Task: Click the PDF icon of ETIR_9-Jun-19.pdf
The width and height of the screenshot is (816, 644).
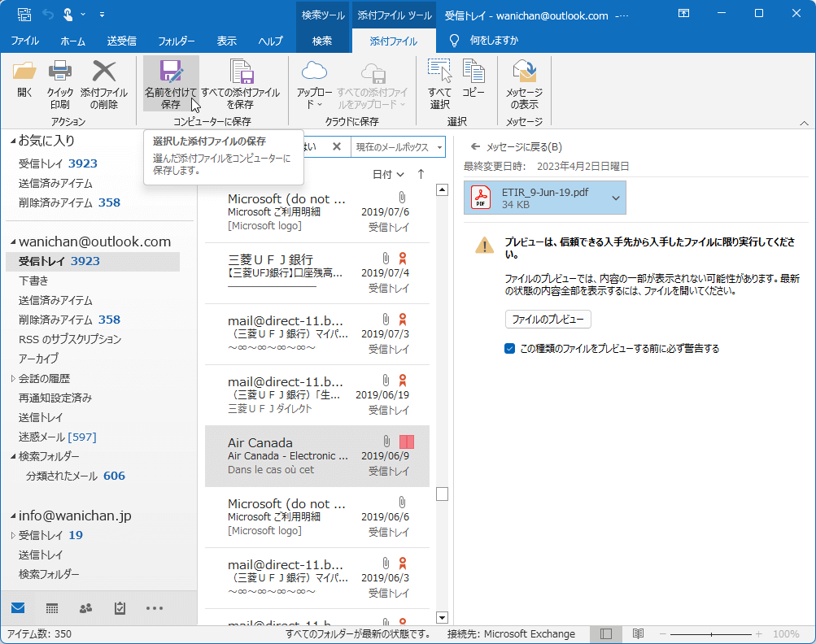Action: [480, 198]
